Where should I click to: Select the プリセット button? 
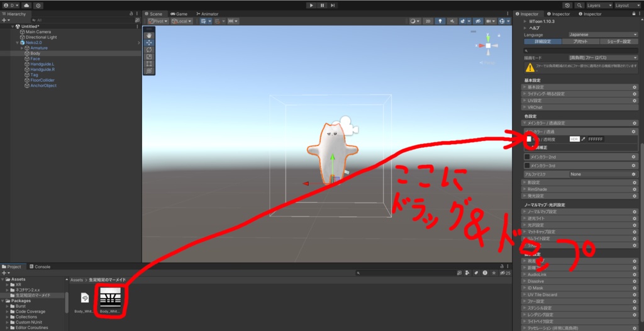580,42
